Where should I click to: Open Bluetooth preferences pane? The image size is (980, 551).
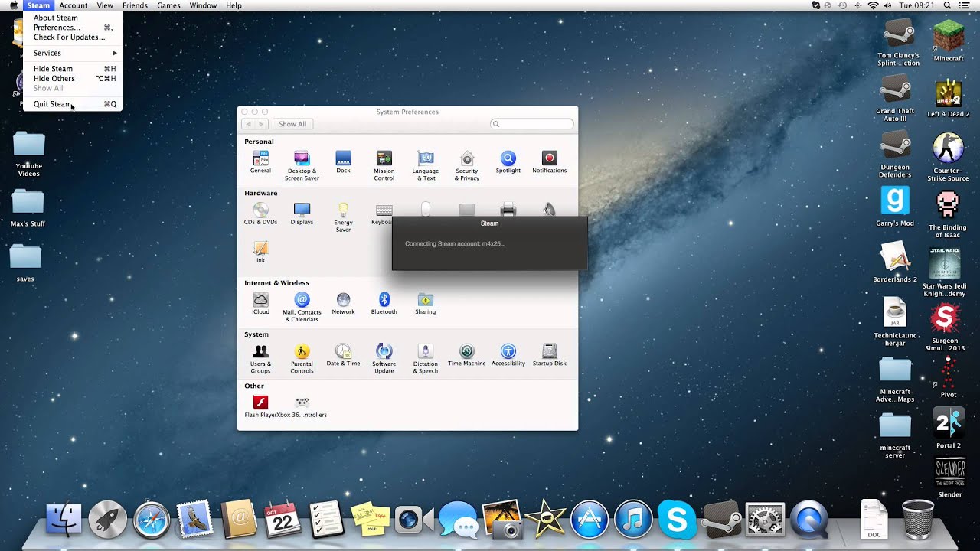point(384,303)
